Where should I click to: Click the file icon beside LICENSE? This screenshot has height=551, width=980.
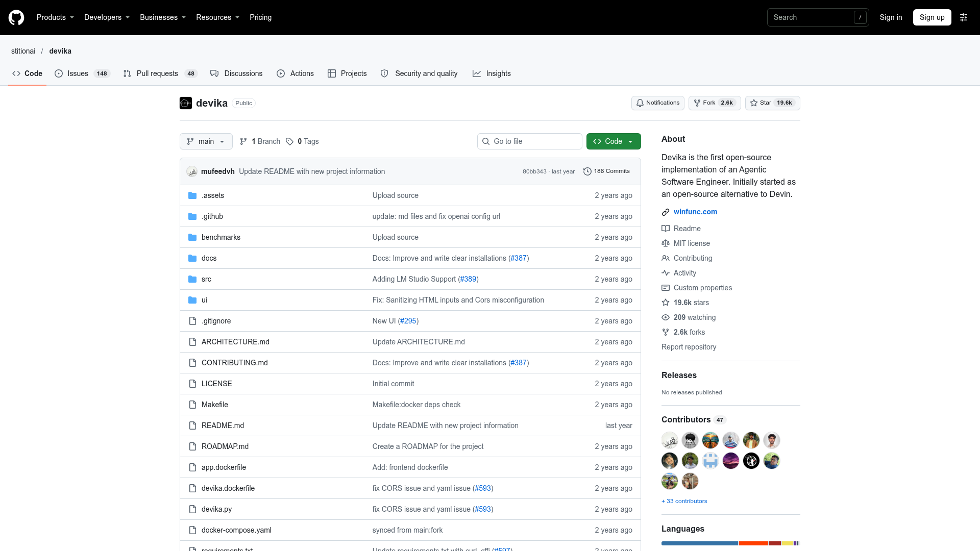[192, 384]
